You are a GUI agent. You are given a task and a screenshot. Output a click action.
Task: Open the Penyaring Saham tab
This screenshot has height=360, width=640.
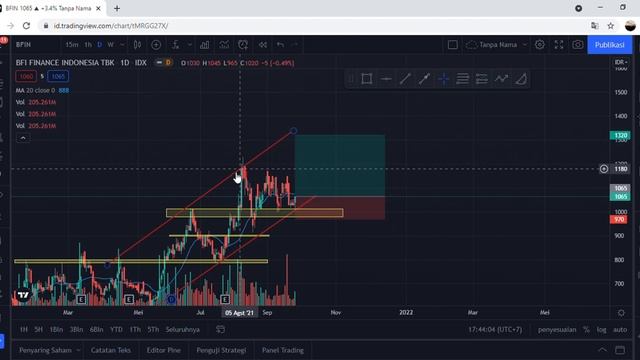click(45, 350)
